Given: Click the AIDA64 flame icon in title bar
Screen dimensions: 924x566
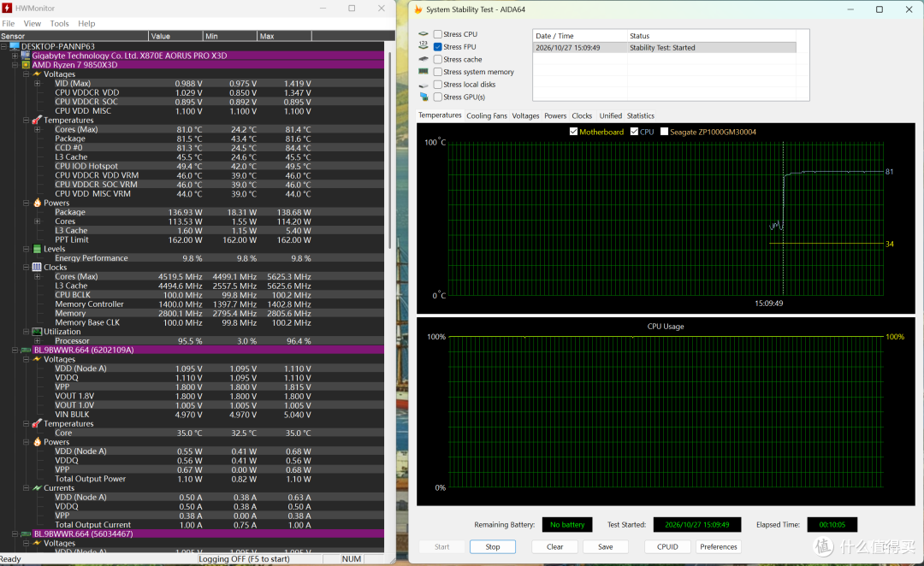Looking at the screenshot, I should coord(418,9).
